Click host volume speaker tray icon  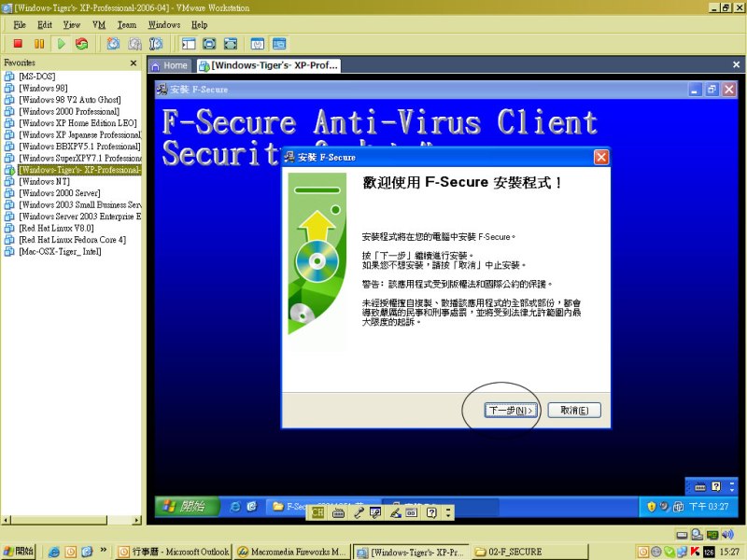pyautogui.click(x=727, y=534)
